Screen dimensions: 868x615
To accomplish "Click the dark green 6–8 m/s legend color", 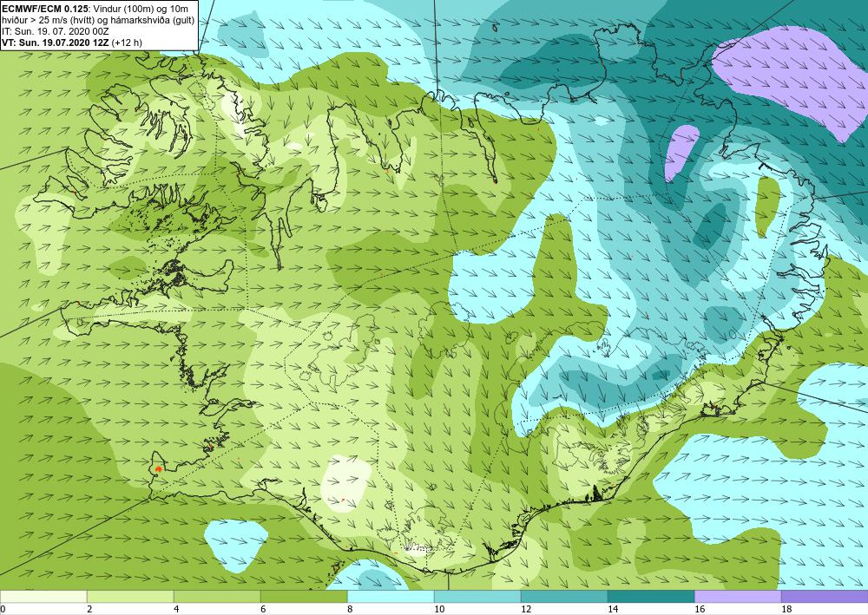I will click(x=304, y=597).
